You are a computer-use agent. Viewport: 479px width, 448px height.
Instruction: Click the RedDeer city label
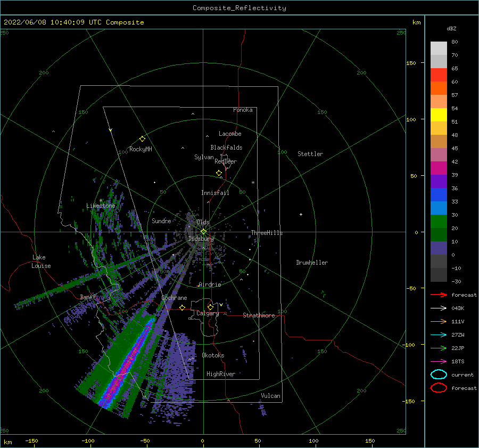[x=226, y=161]
